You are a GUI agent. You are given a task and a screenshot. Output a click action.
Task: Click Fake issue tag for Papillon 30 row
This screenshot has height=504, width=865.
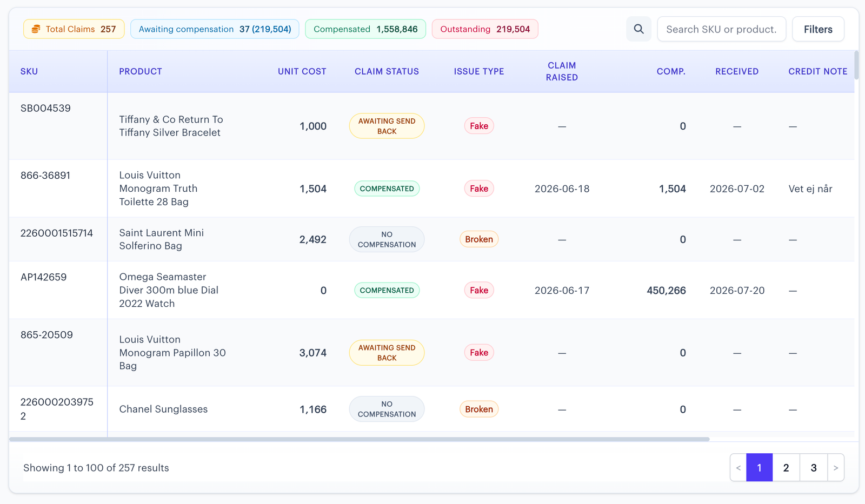[x=479, y=353]
